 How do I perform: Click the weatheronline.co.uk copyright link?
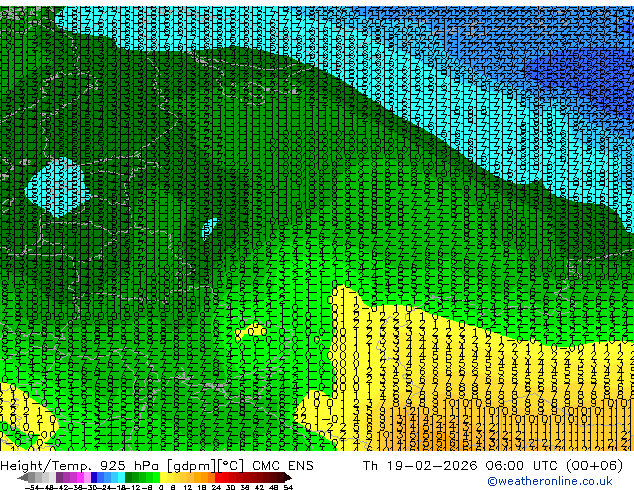tap(549, 481)
